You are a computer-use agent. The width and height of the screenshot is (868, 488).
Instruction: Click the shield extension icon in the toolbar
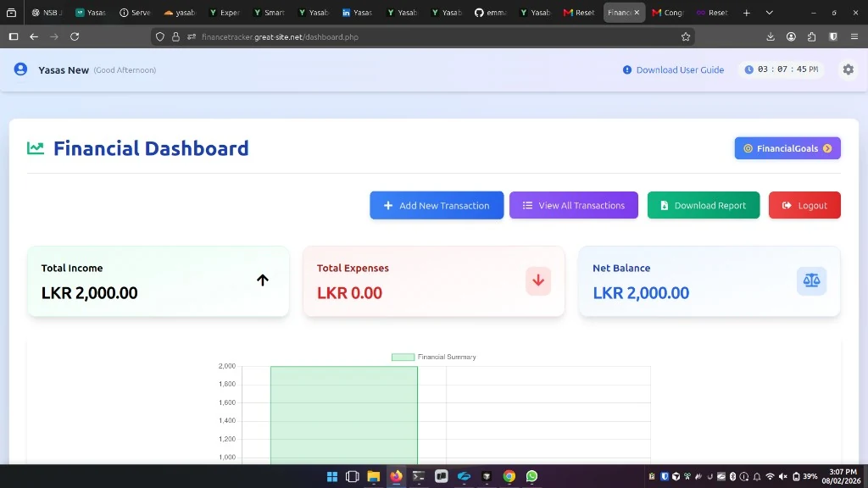(x=833, y=37)
